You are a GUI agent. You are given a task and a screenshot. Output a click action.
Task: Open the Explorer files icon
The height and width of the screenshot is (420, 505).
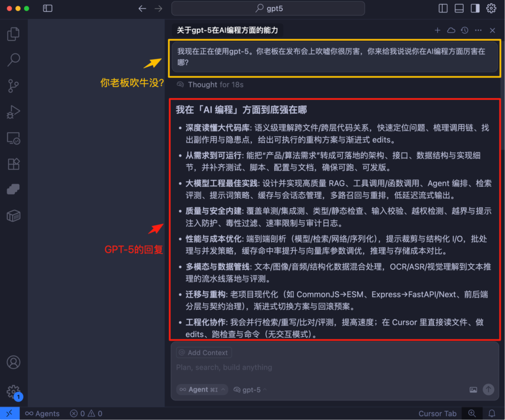[13, 34]
